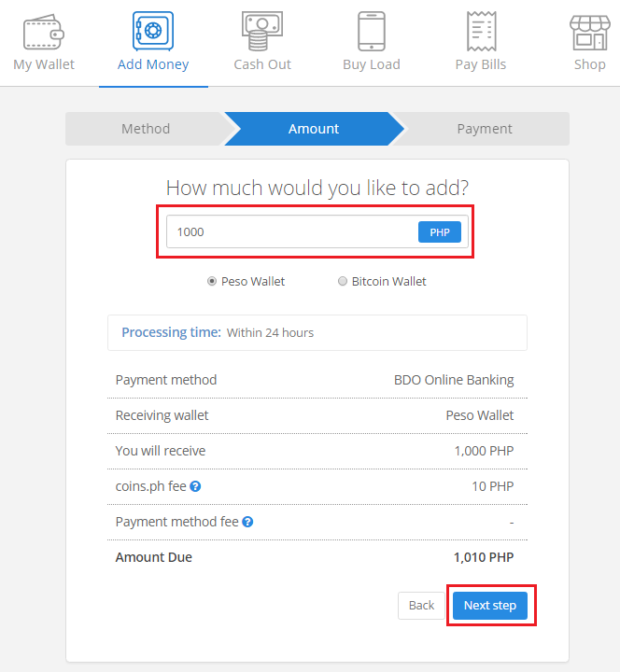Click the Back button

pyautogui.click(x=421, y=605)
